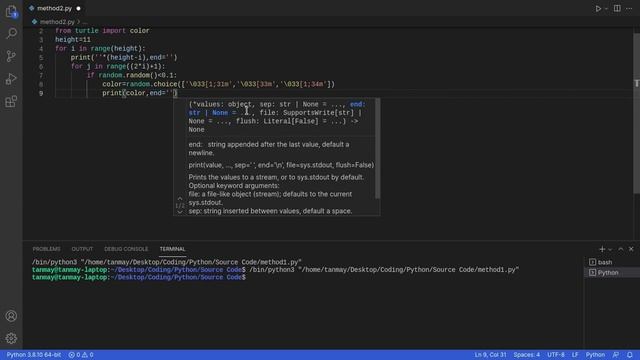Split the editor to the right
The width and height of the screenshot is (640, 360).
[x=617, y=8]
